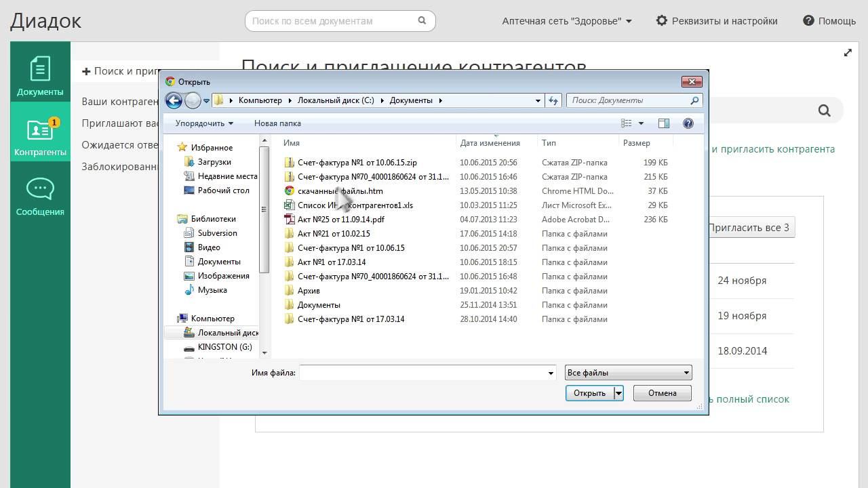The height and width of the screenshot is (488, 868).
Task: Open Документы library in navigation pane
Action: click(212, 262)
